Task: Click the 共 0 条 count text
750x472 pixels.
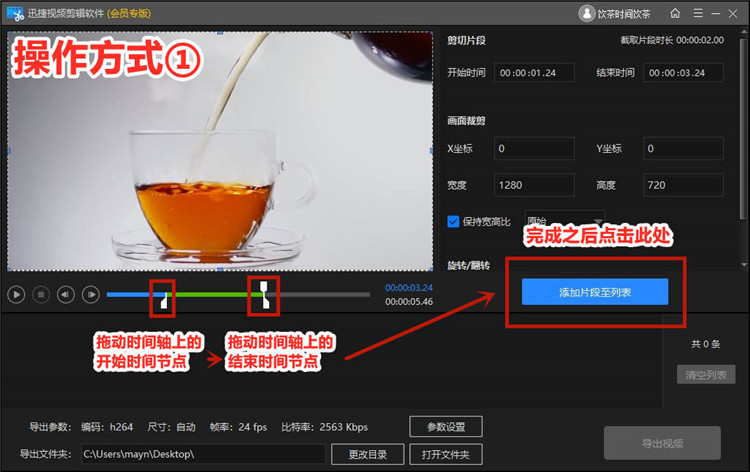Action: (706, 344)
